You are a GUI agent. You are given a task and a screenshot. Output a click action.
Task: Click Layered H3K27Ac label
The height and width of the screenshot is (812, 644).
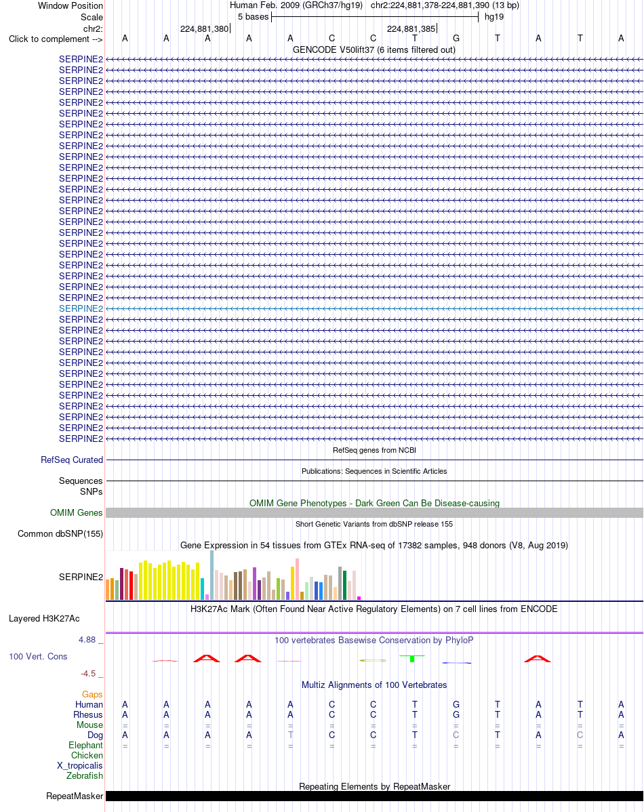44,618
